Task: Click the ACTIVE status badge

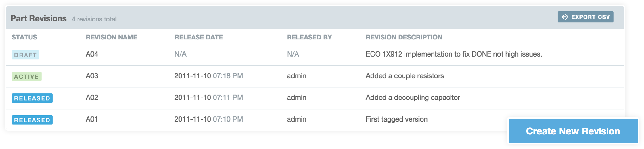Action: [x=26, y=77]
